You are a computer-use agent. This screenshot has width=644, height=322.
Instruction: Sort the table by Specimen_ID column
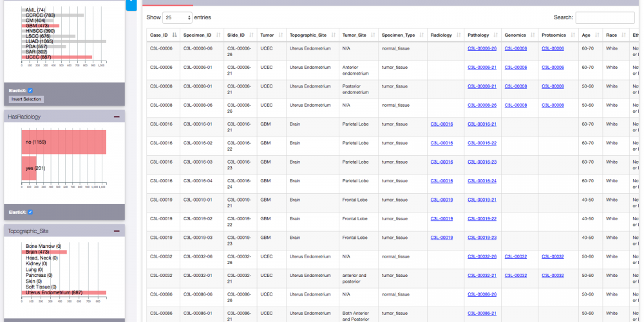coord(202,35)
